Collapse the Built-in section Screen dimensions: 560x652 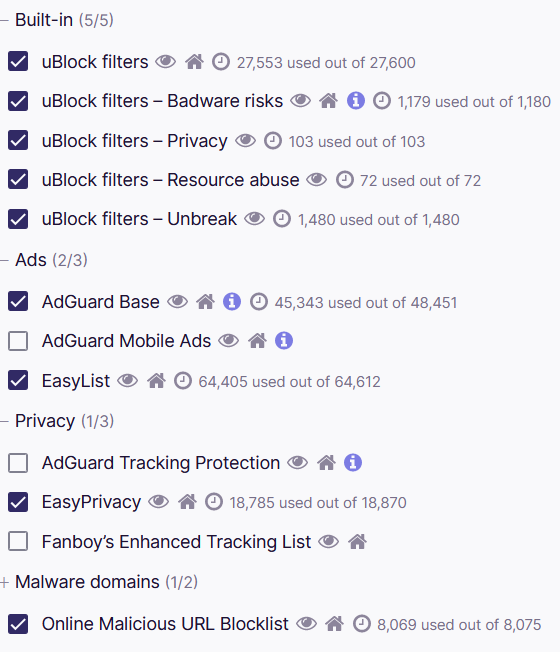point(4,20)
